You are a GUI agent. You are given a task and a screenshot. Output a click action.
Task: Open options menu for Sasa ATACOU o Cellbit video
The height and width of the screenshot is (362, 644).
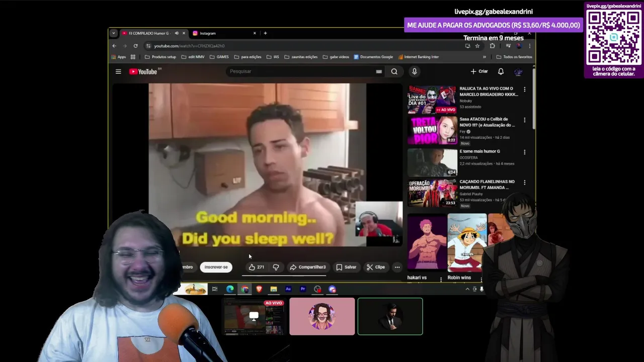point(524,120)
